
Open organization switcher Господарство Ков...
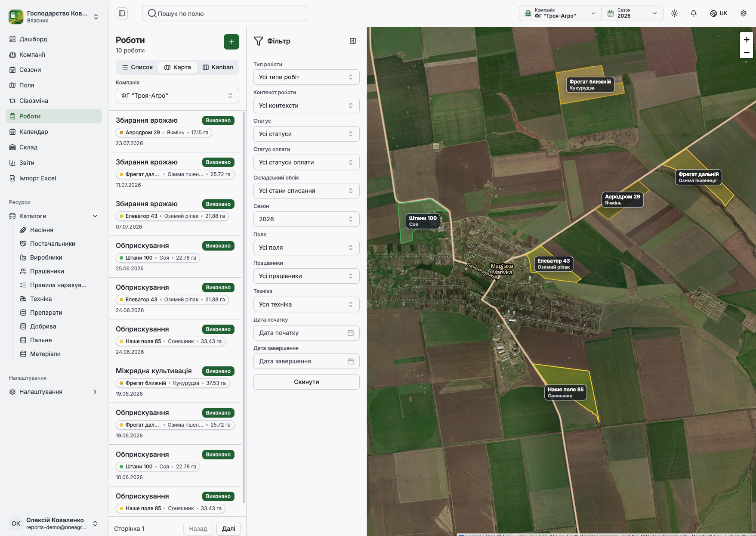(x=54, y=16)
